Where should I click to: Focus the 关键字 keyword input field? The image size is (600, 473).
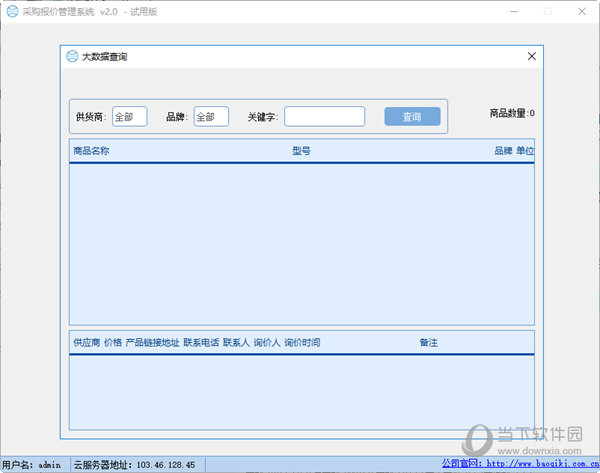[324, 116]
